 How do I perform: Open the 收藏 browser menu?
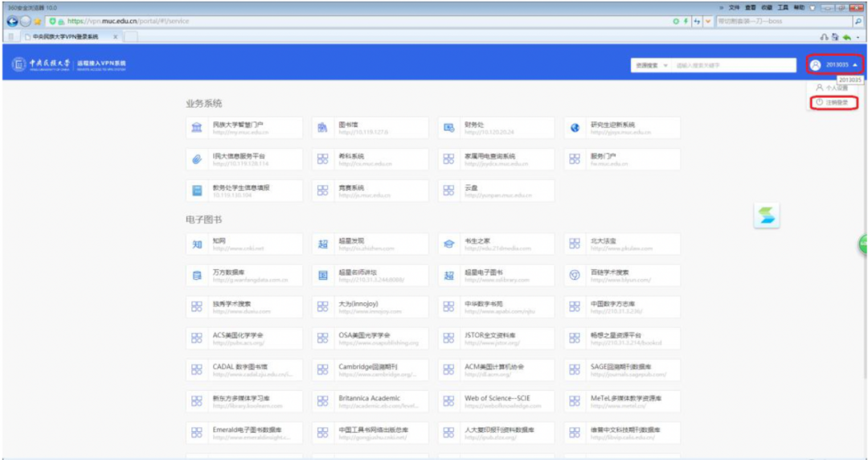tap(766, 8)
